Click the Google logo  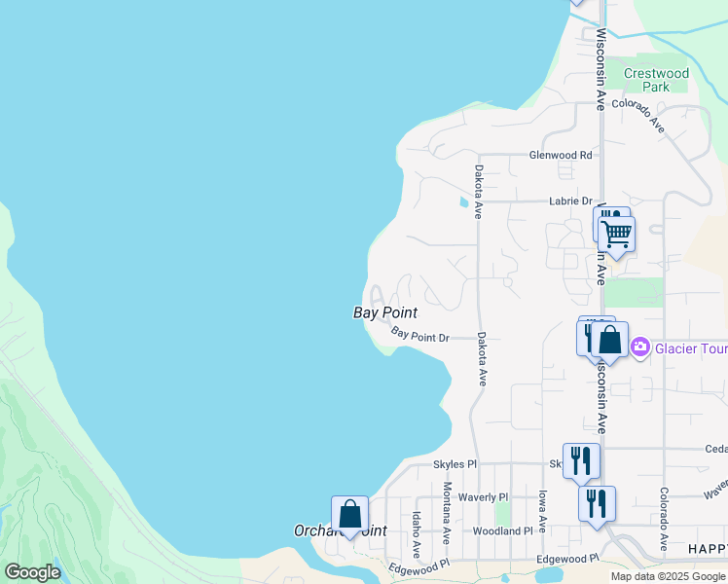[x=32, y=572]
